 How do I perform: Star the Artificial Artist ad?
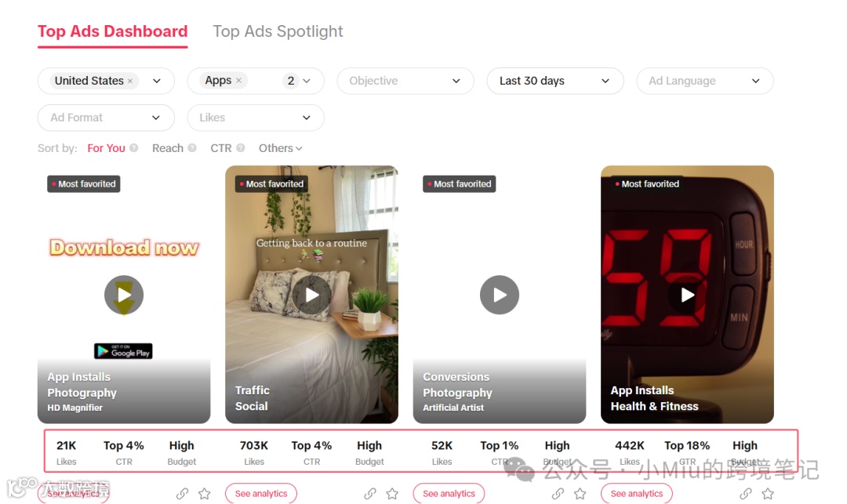click(580, 493)
